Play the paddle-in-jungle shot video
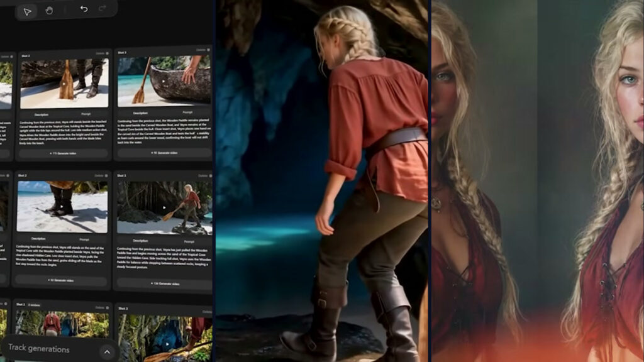This screenshot has height=362, width=644. point(167,344)
